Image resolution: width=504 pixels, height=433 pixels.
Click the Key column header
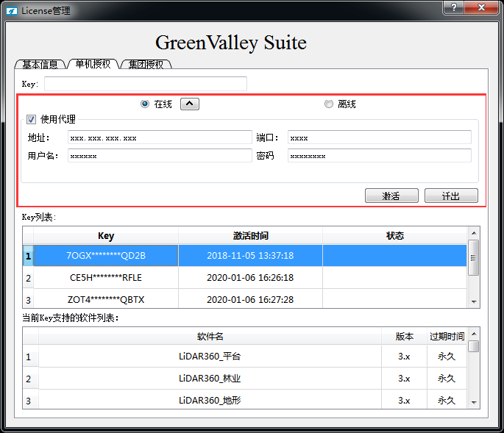pyautogui.click(x=106, y=236)
